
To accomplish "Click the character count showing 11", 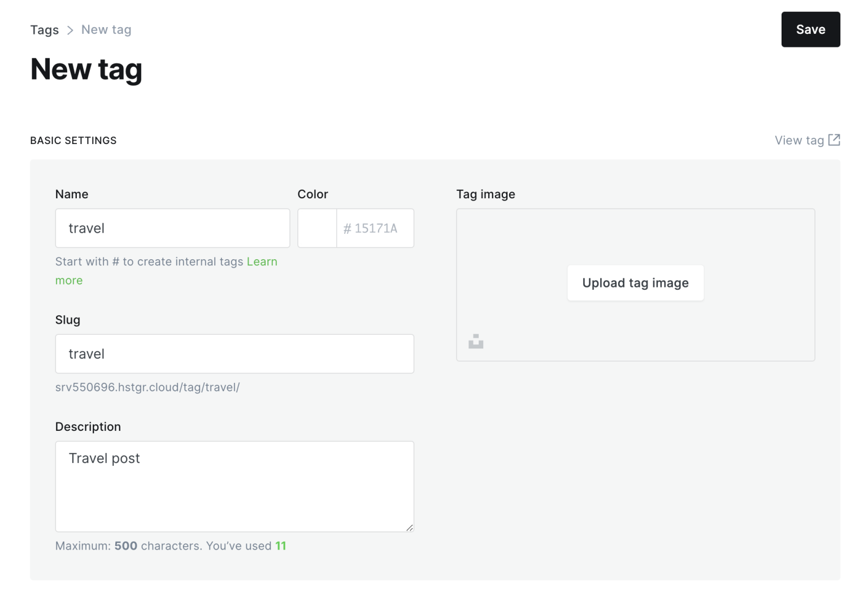I will click(281, 546).
